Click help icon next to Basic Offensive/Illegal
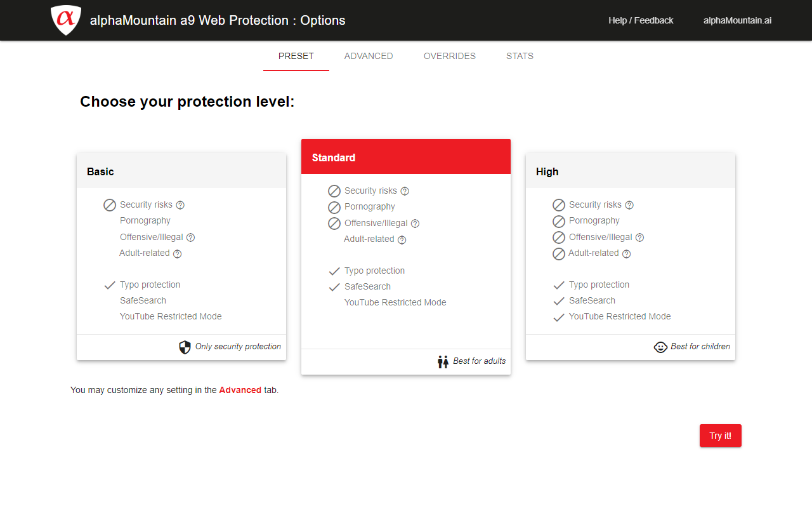812x508 pixels. click(190, 237)
